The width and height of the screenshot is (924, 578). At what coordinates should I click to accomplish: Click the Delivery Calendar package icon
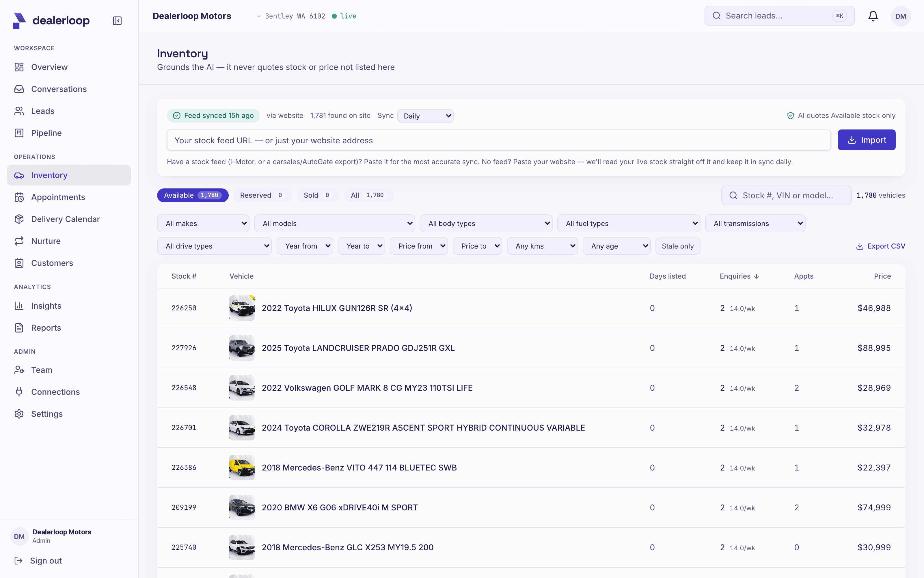tap(19, 219)
